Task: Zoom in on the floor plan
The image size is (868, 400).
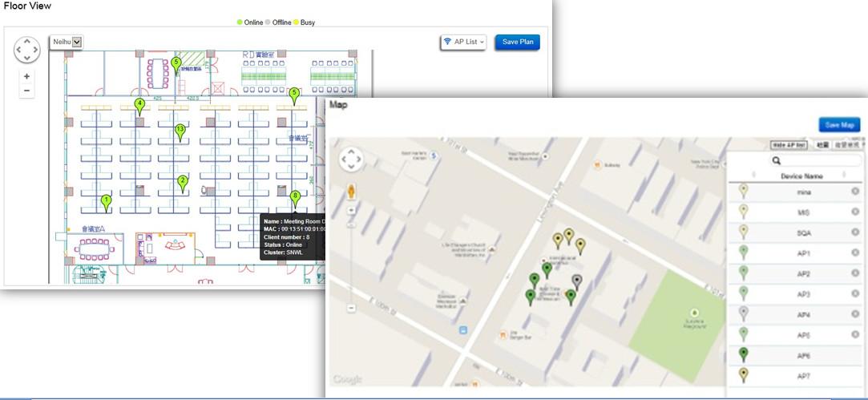Action: pos(27,77)
